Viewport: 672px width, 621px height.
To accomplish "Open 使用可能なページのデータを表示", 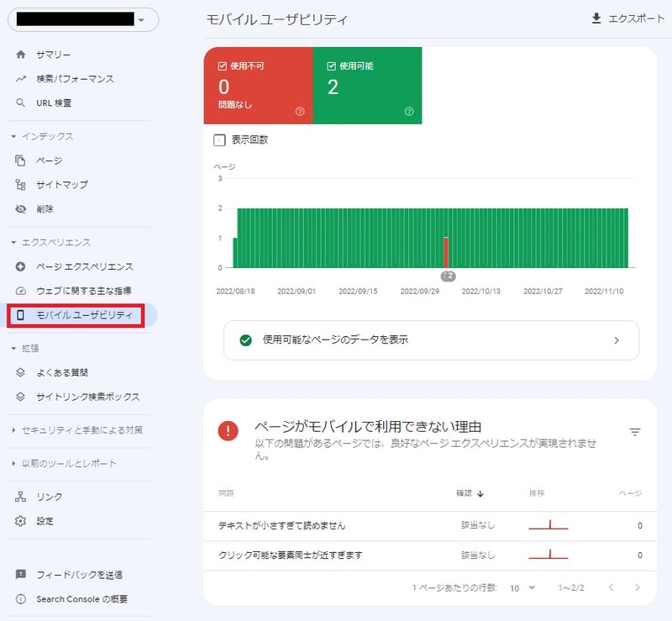I will (431, 340).
